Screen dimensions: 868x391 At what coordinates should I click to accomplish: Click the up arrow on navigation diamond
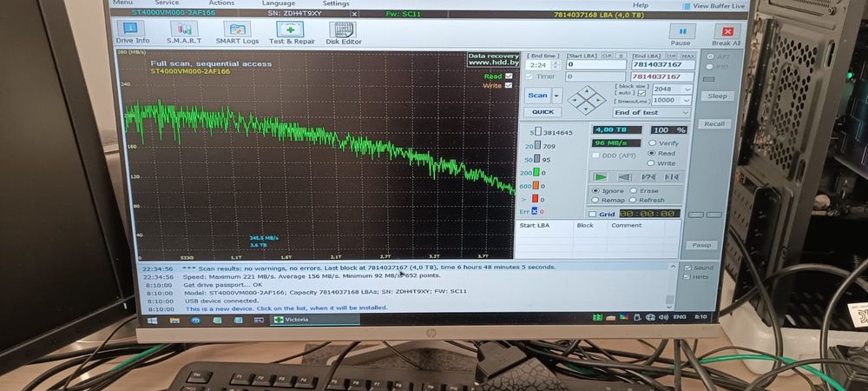pyautogui.click(x=588, y=91)
